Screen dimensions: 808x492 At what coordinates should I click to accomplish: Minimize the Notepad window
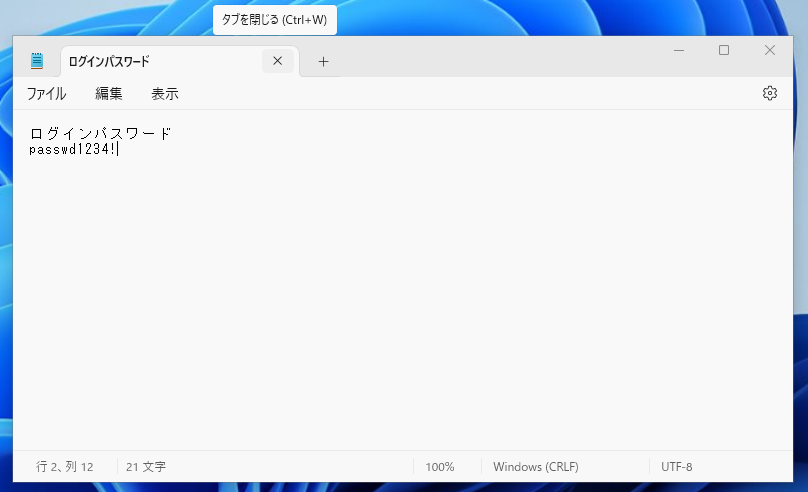[x=679, y=50]
